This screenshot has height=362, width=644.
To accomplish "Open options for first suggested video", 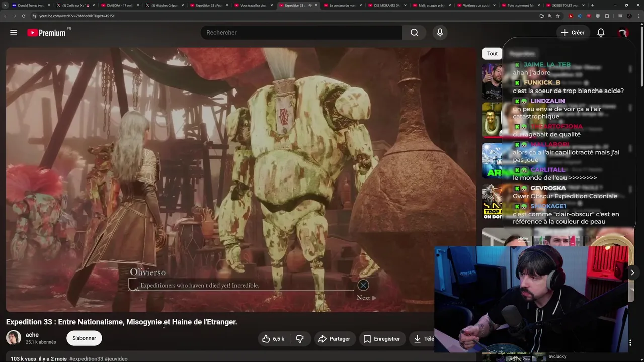I will point(630,69).
